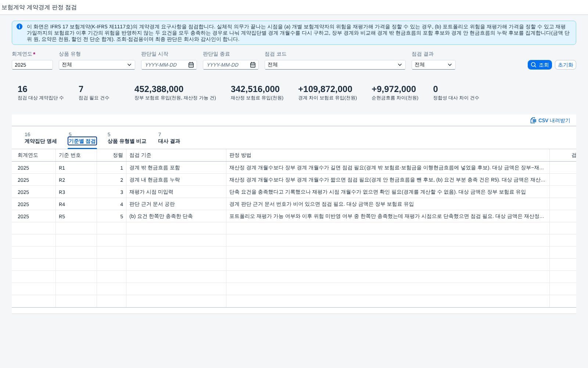Click the +9,972,000 순현금흐름 차이 figure

pos(394,89)
